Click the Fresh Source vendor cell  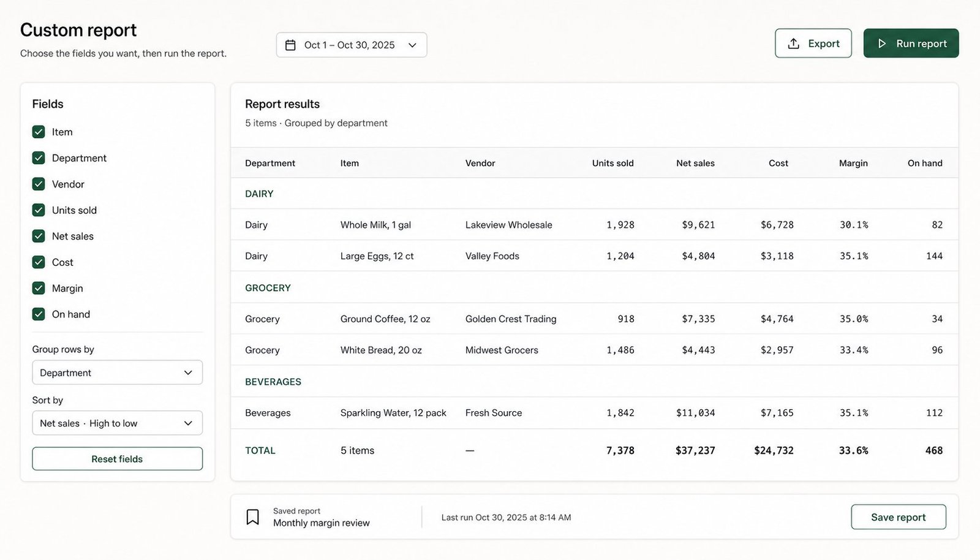tap(494, 413)
